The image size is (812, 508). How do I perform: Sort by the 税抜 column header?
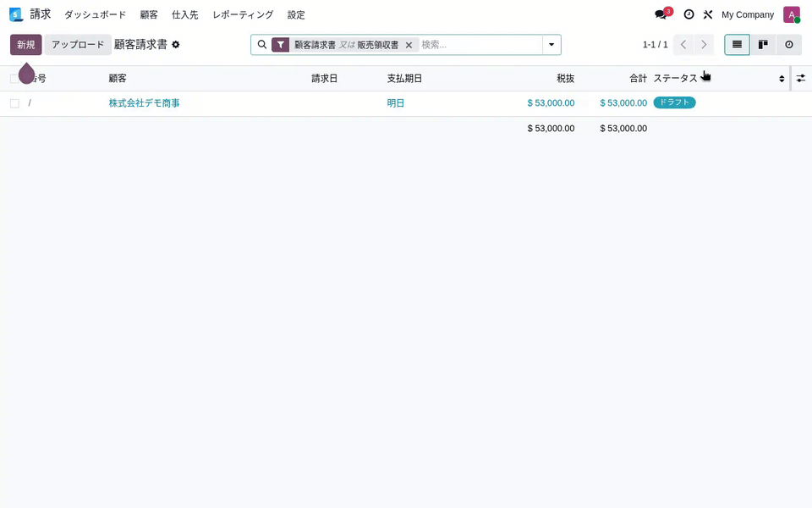coord(566,78)
